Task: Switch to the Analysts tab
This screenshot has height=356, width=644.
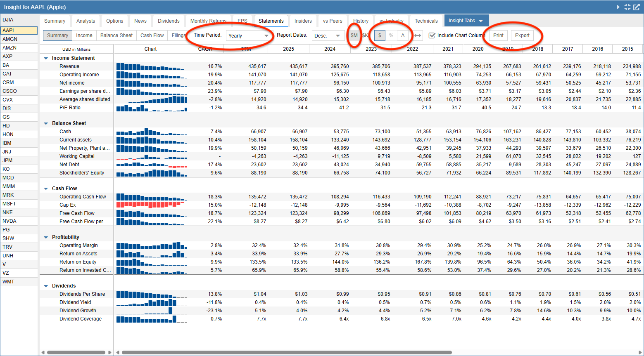Action: (x=86, y=21)
